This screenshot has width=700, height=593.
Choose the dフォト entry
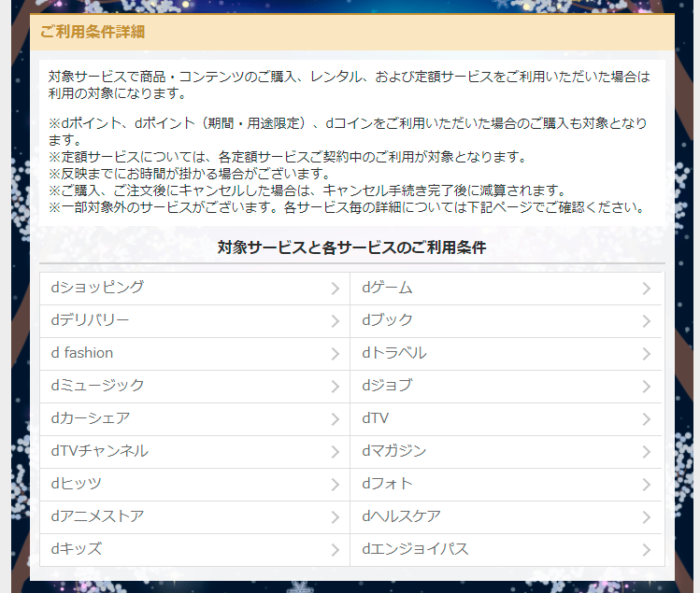tap(506, 485)
